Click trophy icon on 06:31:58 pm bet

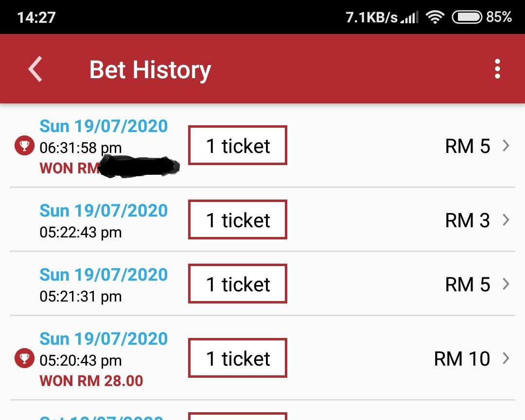(24, 146)
